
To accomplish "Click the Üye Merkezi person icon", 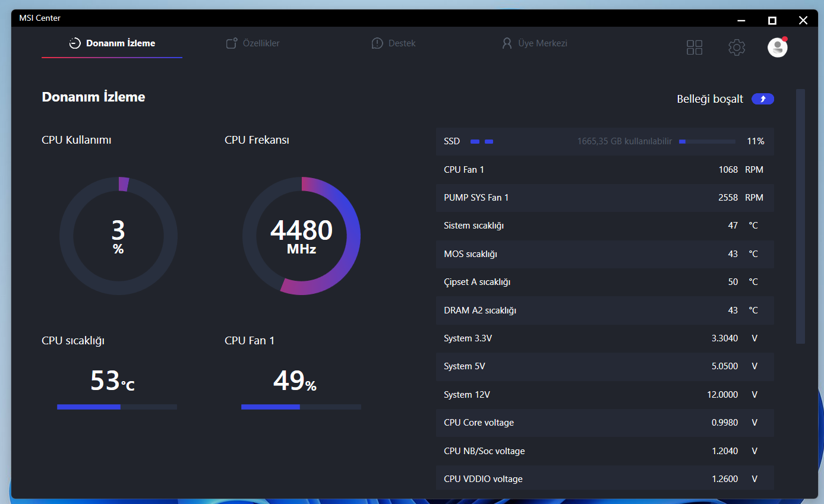I will [507, 43].
